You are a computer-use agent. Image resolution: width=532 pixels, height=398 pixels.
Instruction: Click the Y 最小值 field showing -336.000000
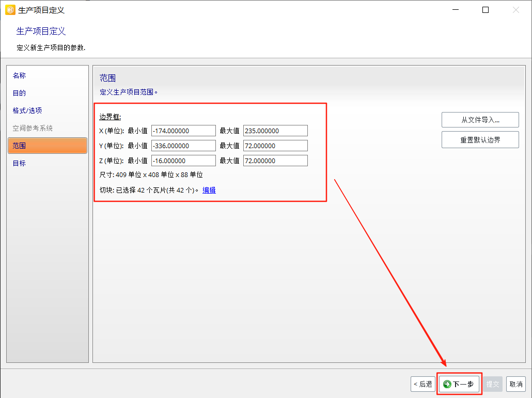(x=183, y=146)
